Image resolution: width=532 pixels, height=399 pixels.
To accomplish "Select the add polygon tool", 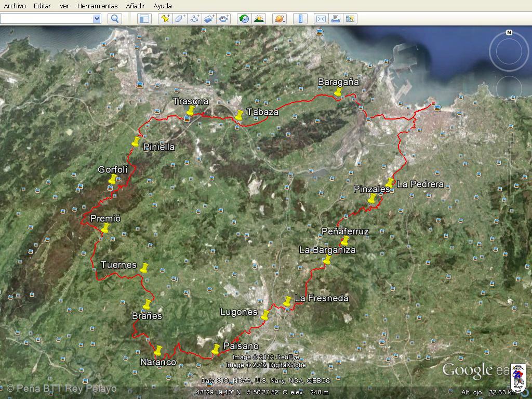I will pos(180,19).
